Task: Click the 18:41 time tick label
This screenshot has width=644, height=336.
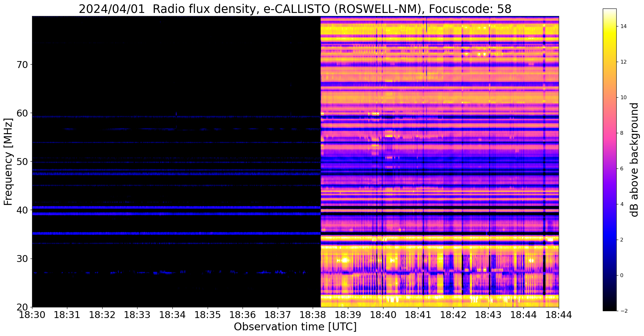Action: (418, 314)
